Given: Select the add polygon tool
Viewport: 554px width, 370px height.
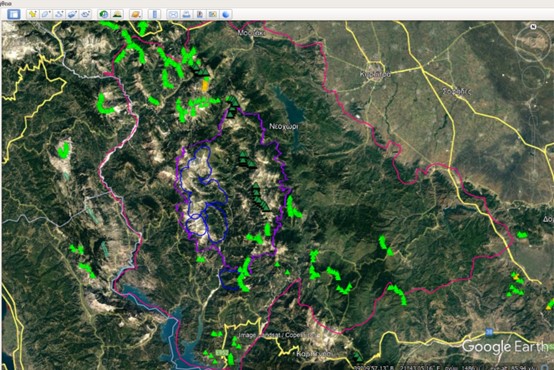Looking at the screenshot, I should tap(46, 14).
